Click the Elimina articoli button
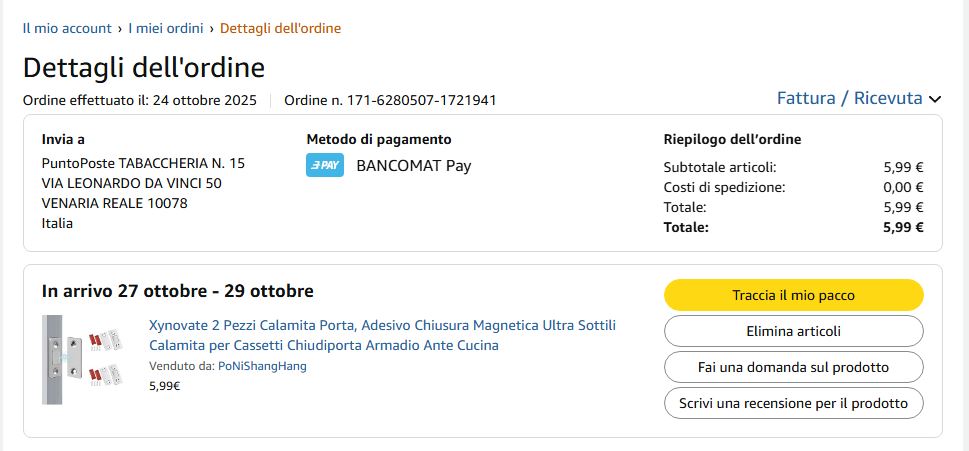 click(x=793, y=331)
